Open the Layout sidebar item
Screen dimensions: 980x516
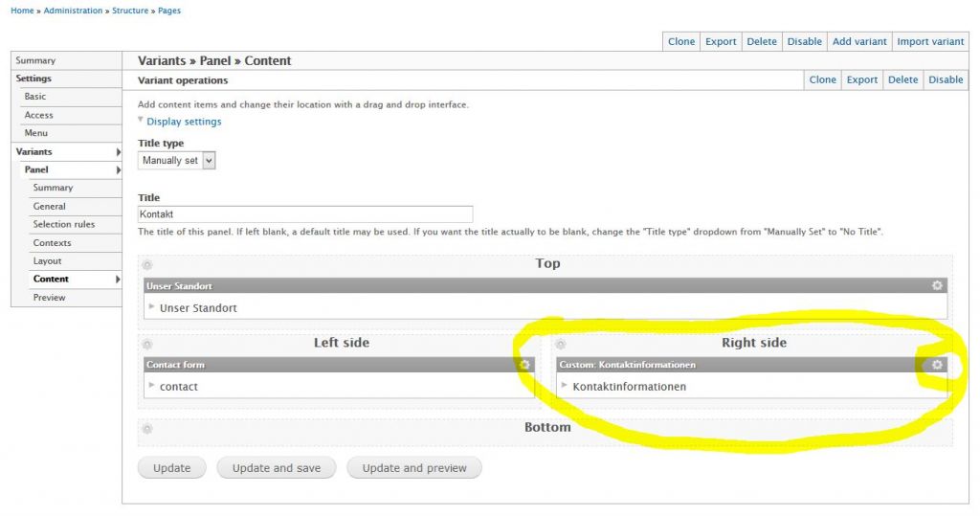tap(47, 260)
